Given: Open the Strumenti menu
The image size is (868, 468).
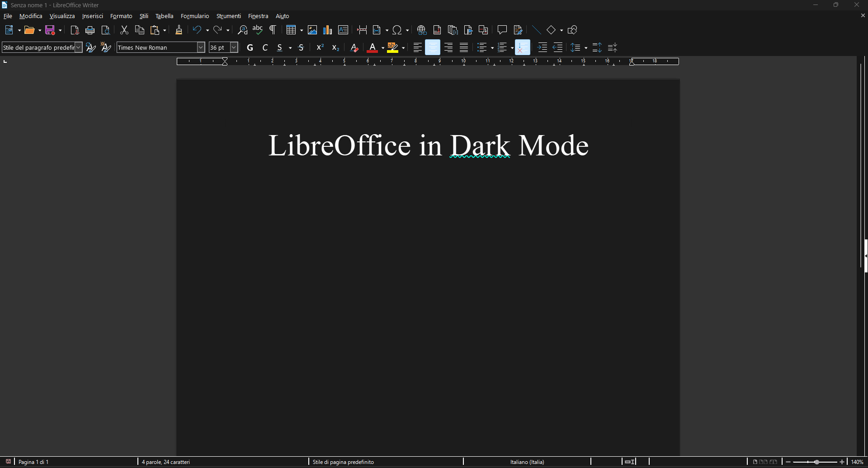Looking at the screenshot, I should coord(229,16).
